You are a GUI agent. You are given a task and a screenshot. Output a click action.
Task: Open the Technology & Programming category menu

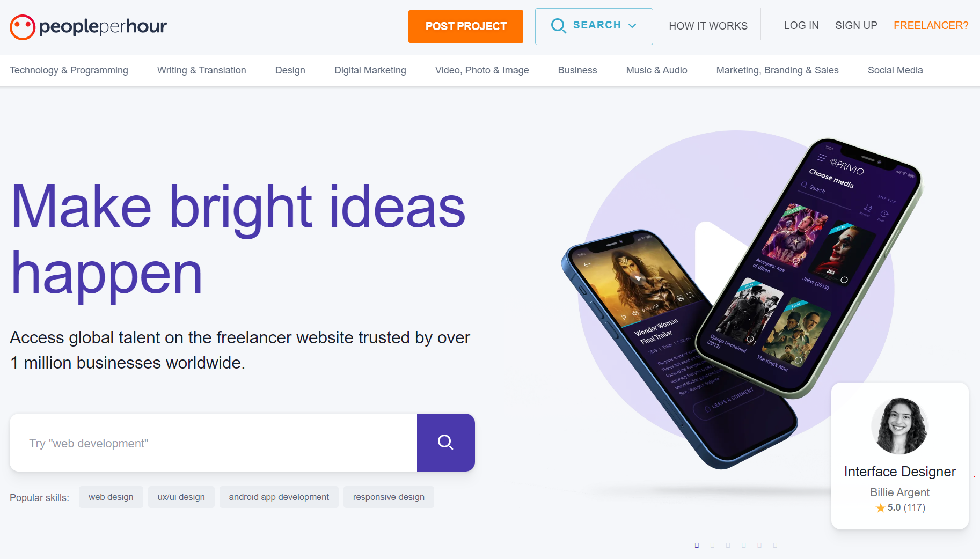click(69, 70)
